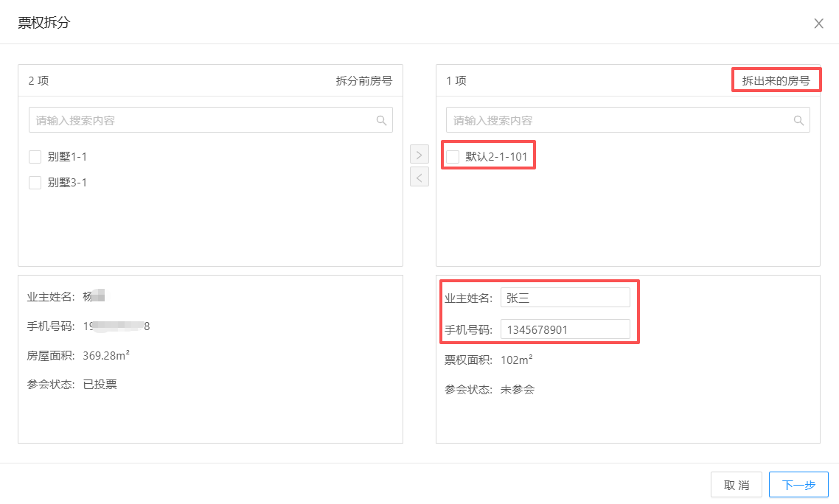Image resolution: width=839 pixels, height=504 pixels.
Task: Focus the search field under 拆分前房号
Action: 203,120
